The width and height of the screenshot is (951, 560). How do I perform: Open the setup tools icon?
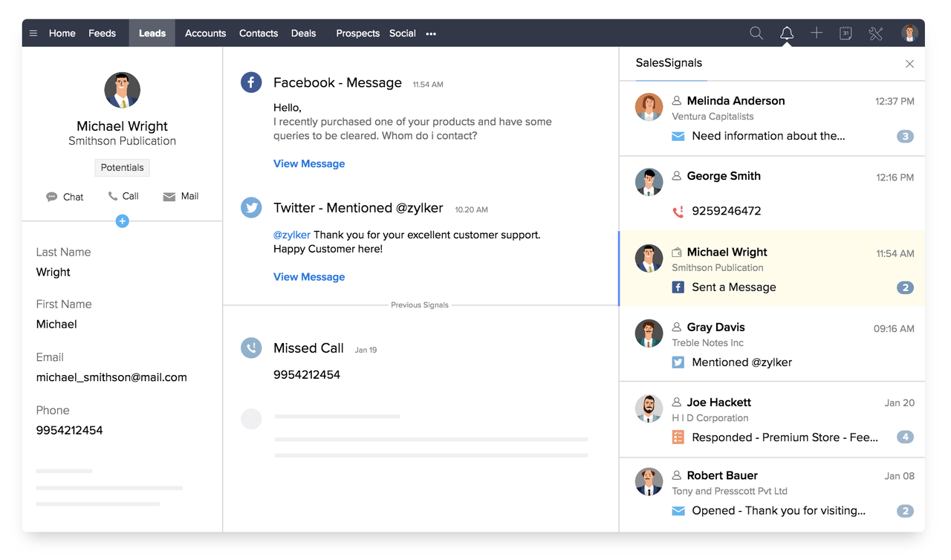click(x=876, y=33)
